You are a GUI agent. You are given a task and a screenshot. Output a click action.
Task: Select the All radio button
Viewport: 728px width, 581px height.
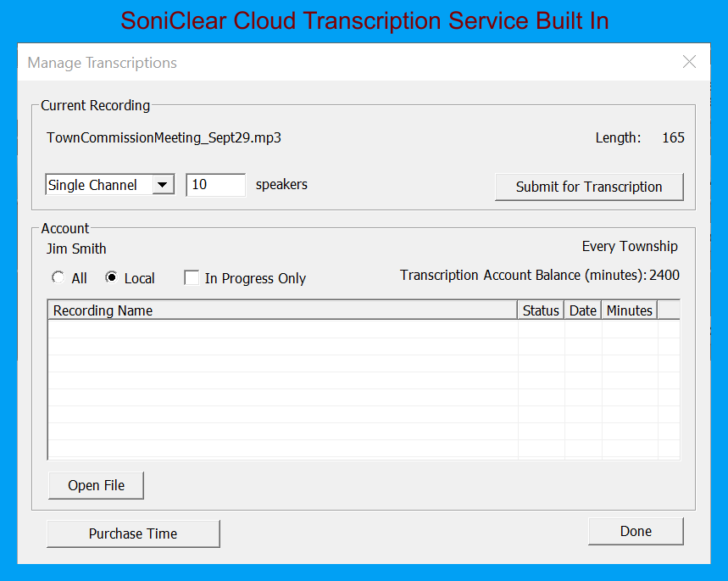click(58, 277)
